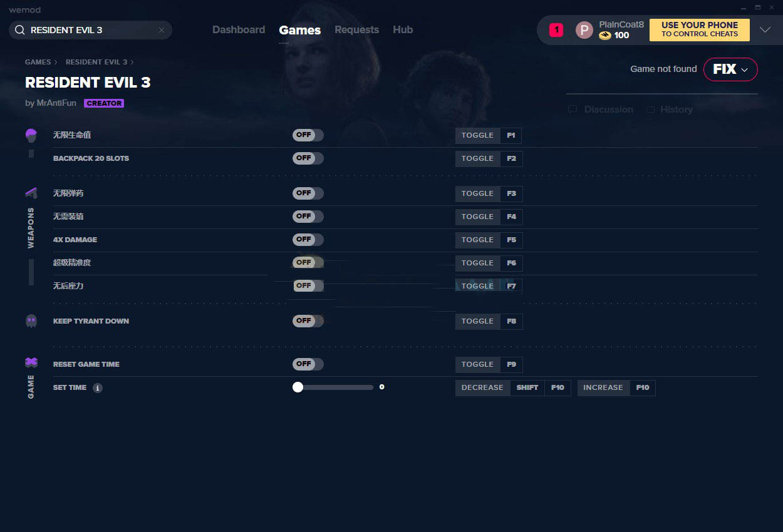This screenshot has height=532, width=783.
Task: Select the Games tab
Action: coord(300,30)
